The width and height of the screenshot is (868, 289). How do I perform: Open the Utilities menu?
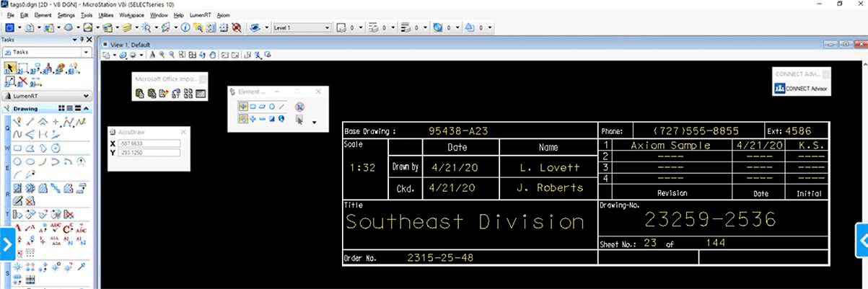105,14
